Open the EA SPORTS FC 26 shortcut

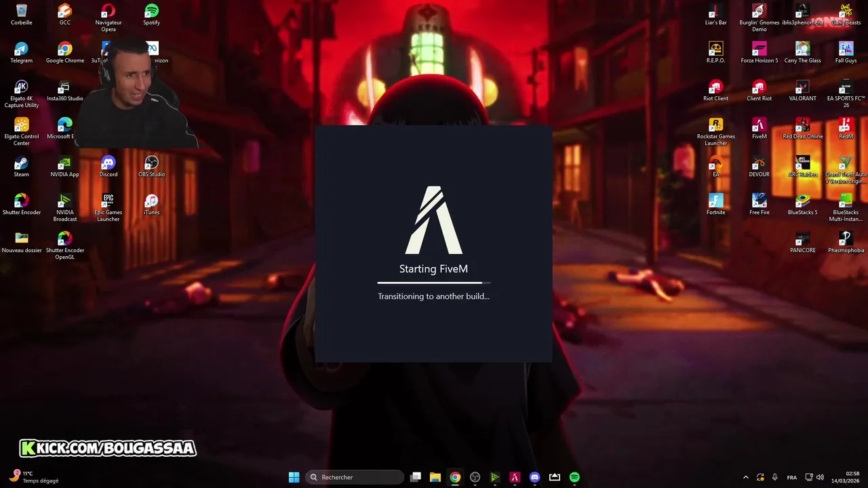click(846, 94)
